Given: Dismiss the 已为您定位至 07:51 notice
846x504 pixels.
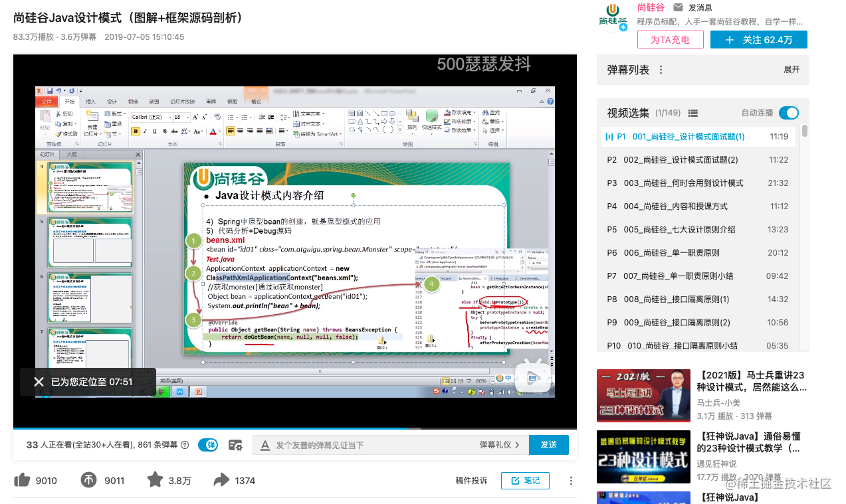Looking at the screenshot, I should point(37,381).
